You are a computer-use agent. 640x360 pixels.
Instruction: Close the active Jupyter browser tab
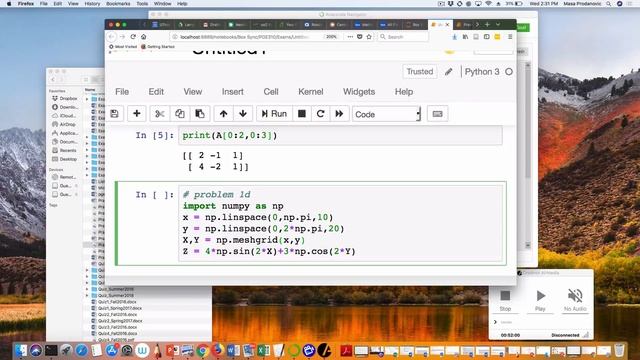pyautogui.click(x=447, y=25)
